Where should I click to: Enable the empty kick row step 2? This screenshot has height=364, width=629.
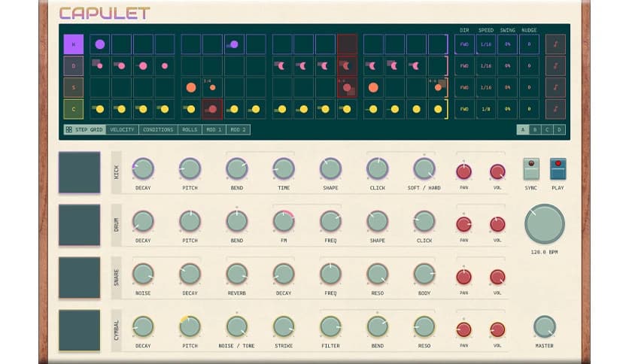[x=122, y=44]
